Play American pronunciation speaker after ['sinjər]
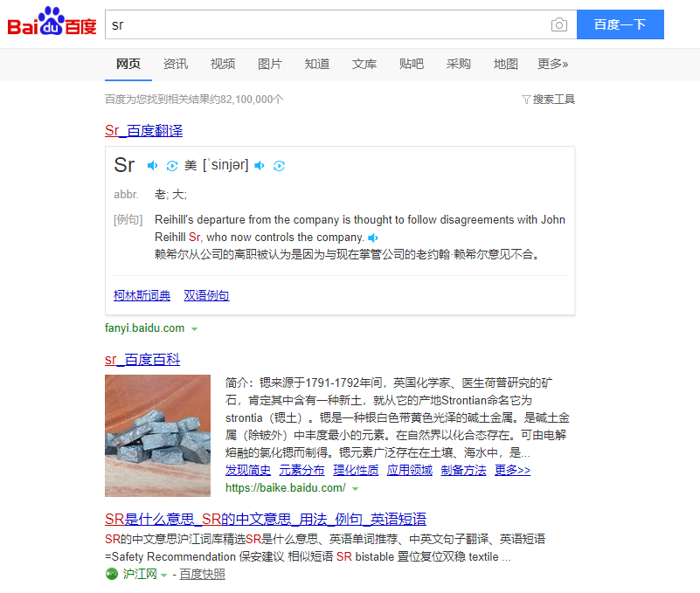The image size is (700, 593). click(260, 166)
